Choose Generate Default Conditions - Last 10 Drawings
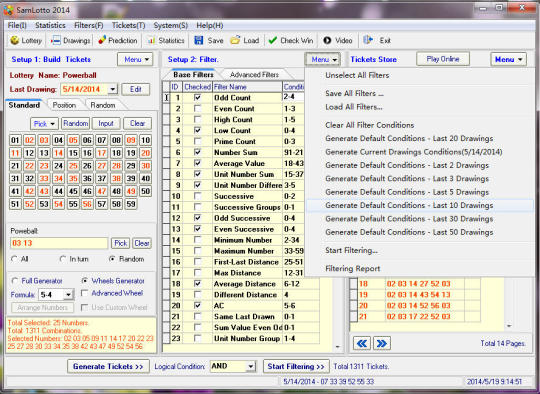The image size is (540, 394). pos(409,205)
